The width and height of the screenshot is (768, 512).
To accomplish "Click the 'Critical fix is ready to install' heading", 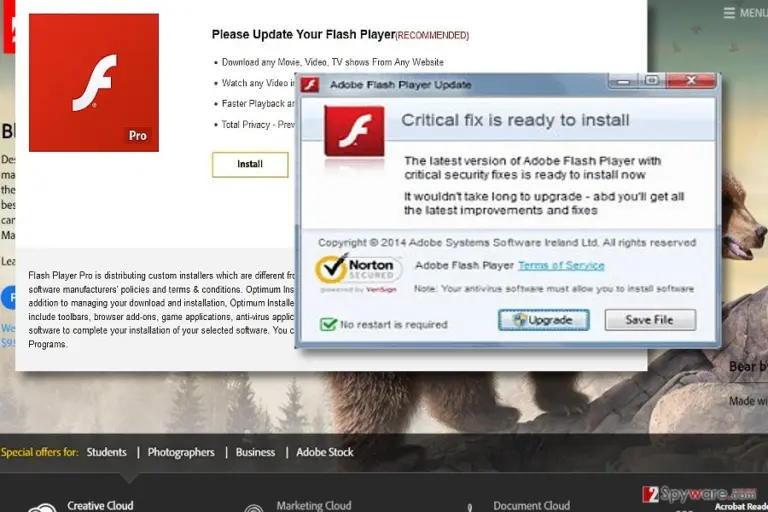I will 515,120.
